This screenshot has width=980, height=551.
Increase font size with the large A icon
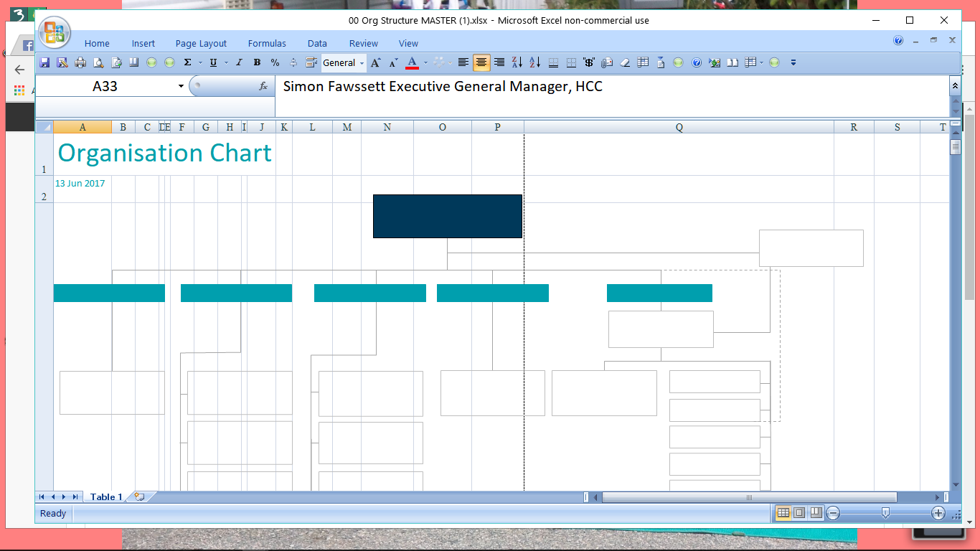click(375, 63)
